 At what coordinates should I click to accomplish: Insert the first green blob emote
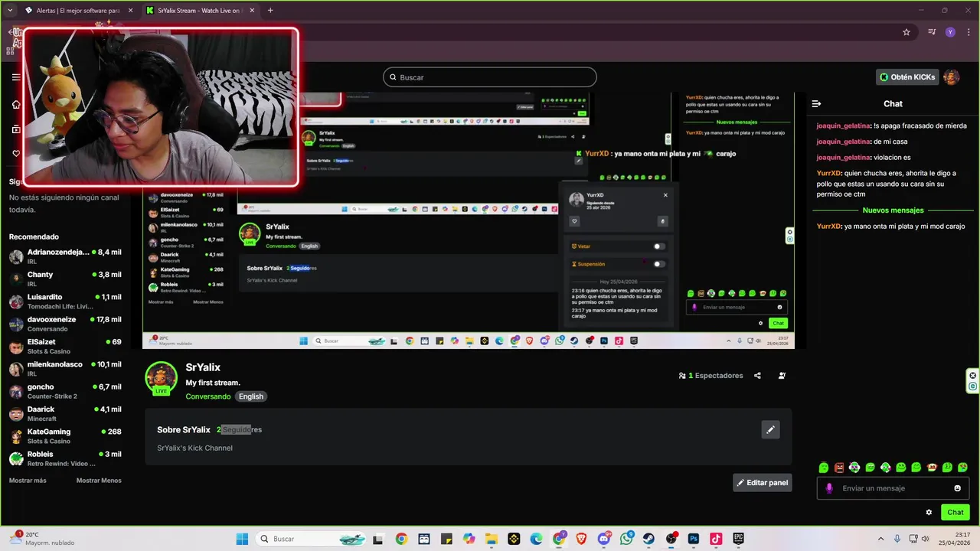pos(824,468)
